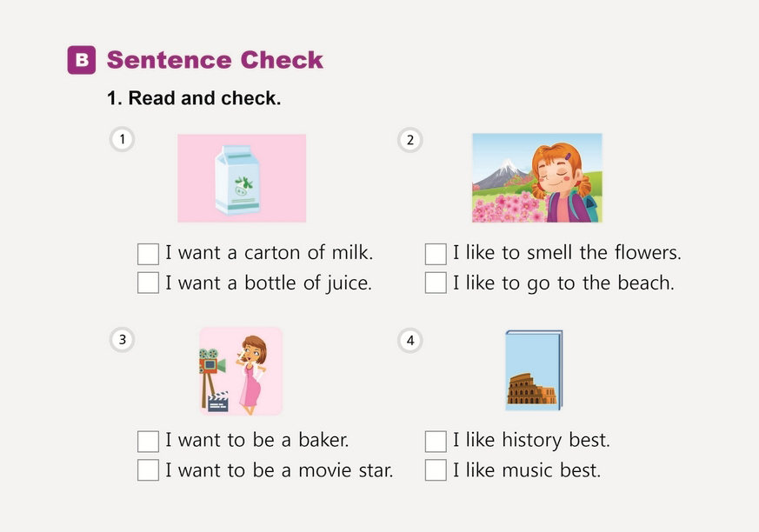
Task: Click the girl smelling flowers picture
Action: 536,178
